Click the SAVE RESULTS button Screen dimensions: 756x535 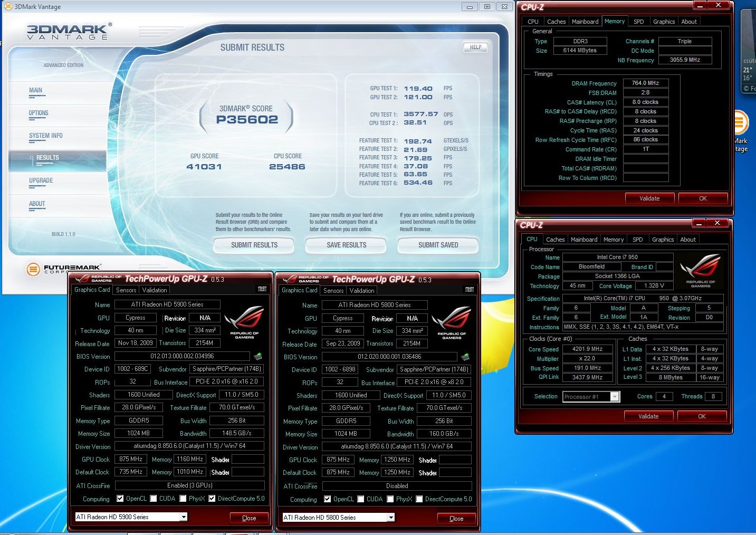click(346, 245)
